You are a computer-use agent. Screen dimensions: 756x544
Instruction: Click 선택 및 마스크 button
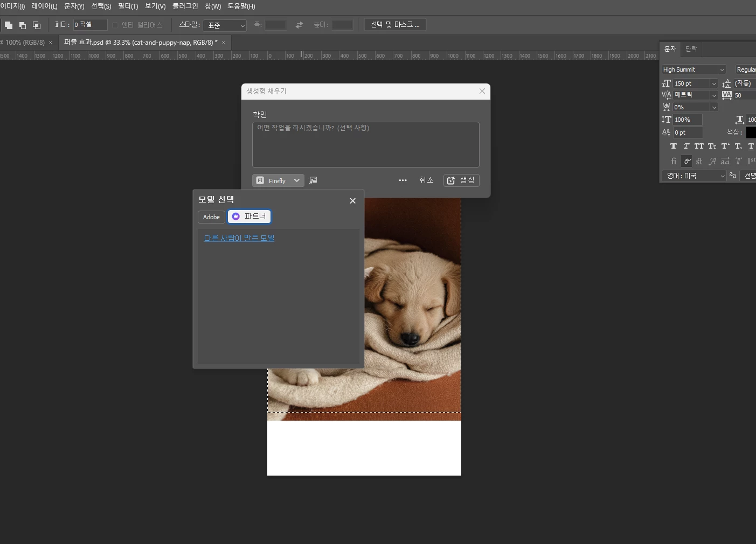[x=395, y=25]
